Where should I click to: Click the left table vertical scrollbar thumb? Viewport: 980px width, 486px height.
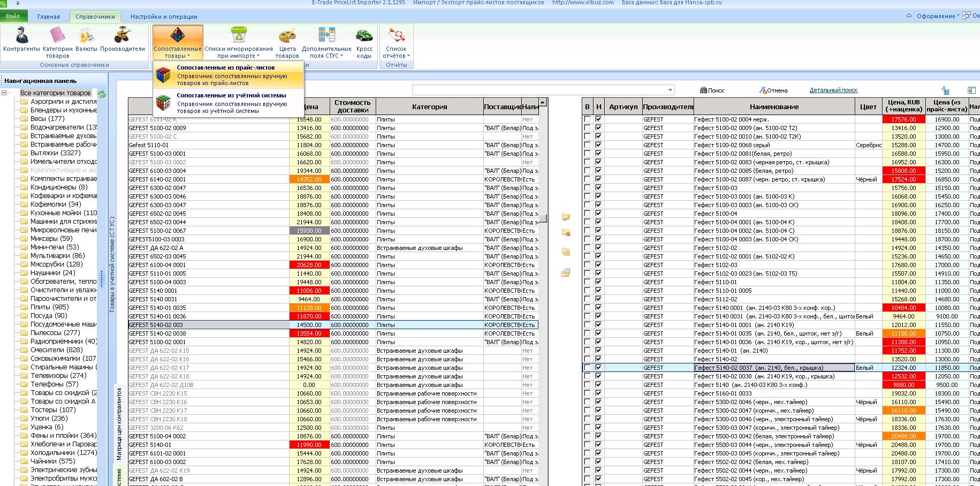pyautogui.click(x=543, y=218)
